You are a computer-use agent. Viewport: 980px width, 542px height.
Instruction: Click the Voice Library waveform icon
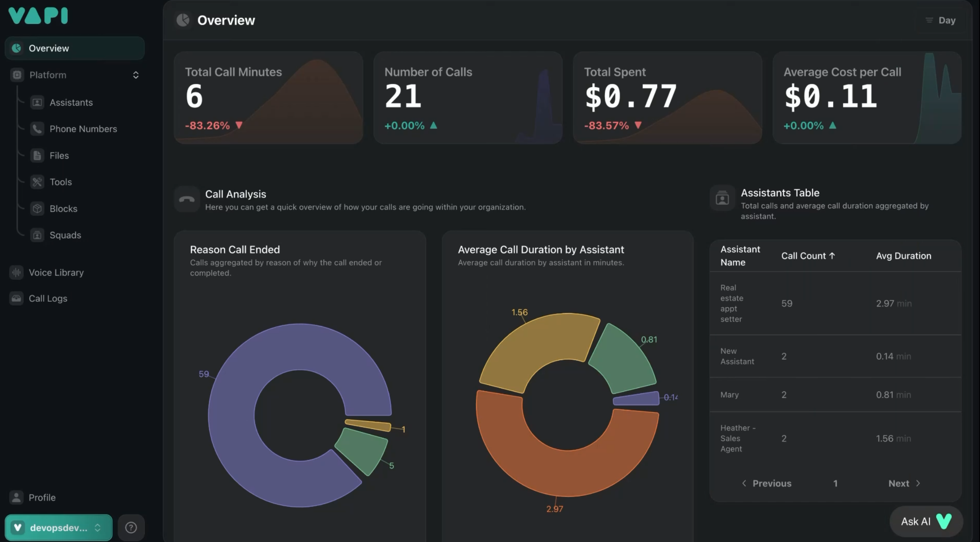(x=16, y=273)
